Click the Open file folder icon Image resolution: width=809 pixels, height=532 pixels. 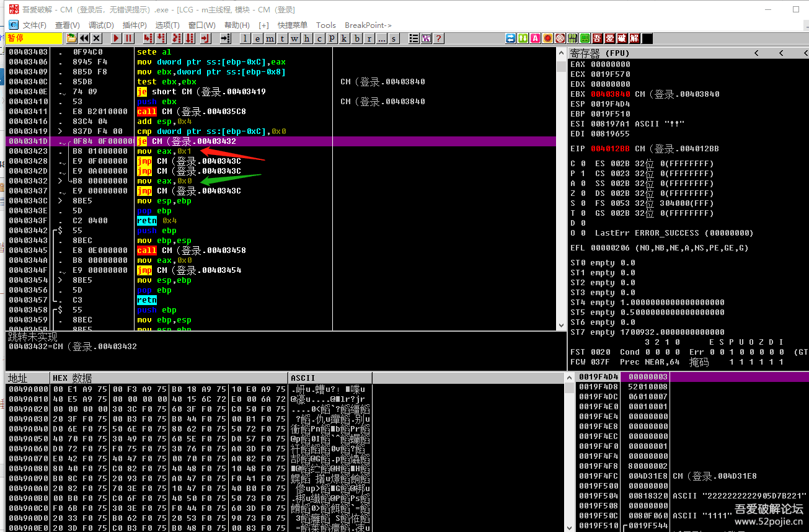tap(72, 38)
